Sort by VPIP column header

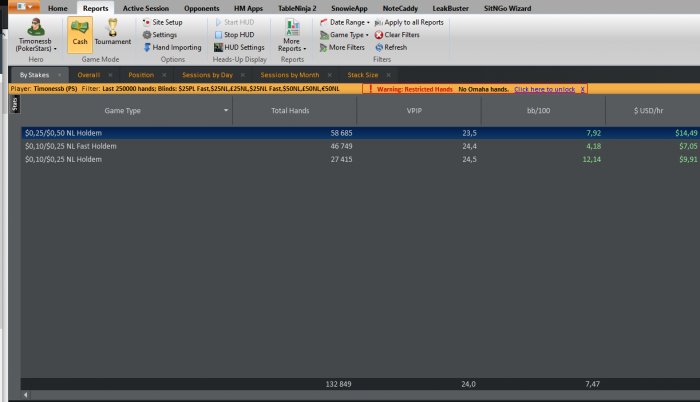pos(414,111)
